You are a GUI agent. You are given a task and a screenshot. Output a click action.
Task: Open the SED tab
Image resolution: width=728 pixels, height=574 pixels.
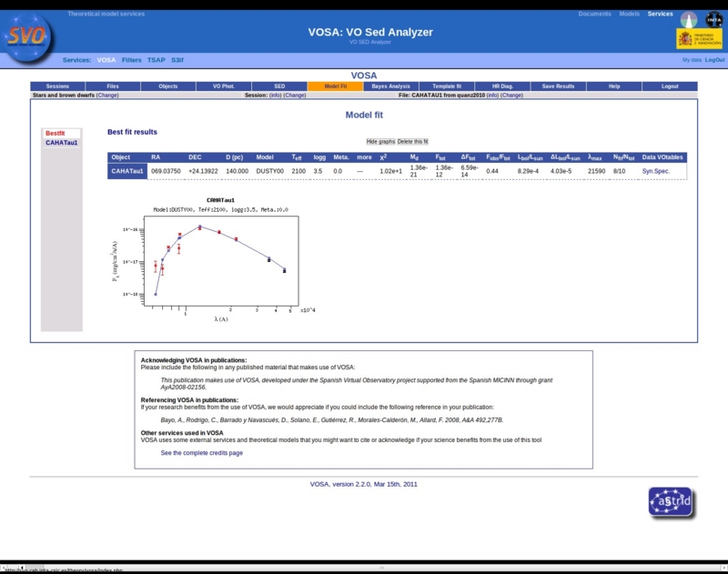tap(279, 86)
